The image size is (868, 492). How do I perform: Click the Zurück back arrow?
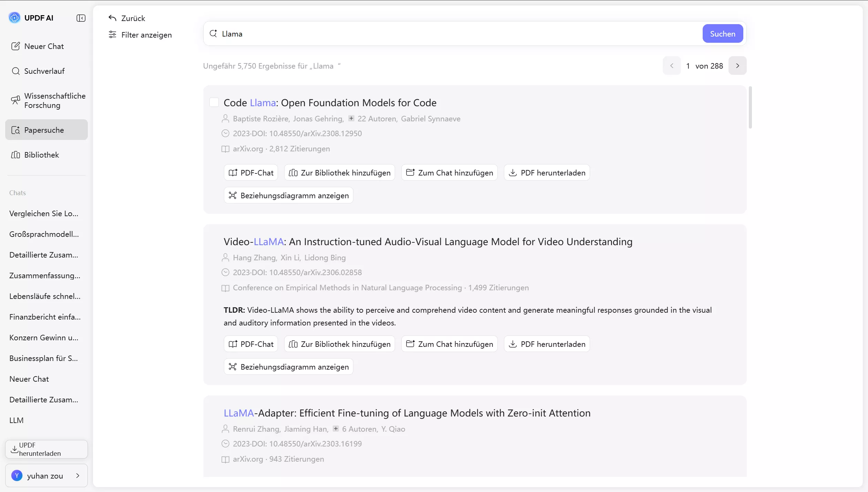(112, 18)
